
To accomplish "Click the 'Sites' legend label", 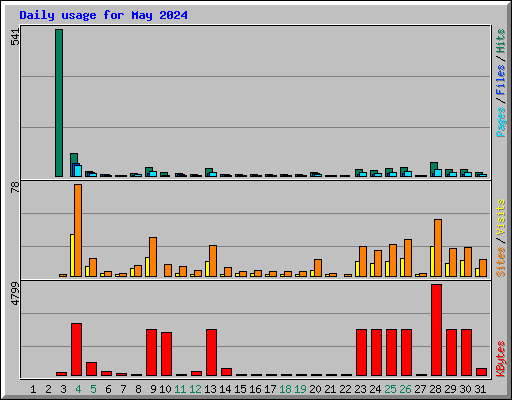I will click(500, 262).
